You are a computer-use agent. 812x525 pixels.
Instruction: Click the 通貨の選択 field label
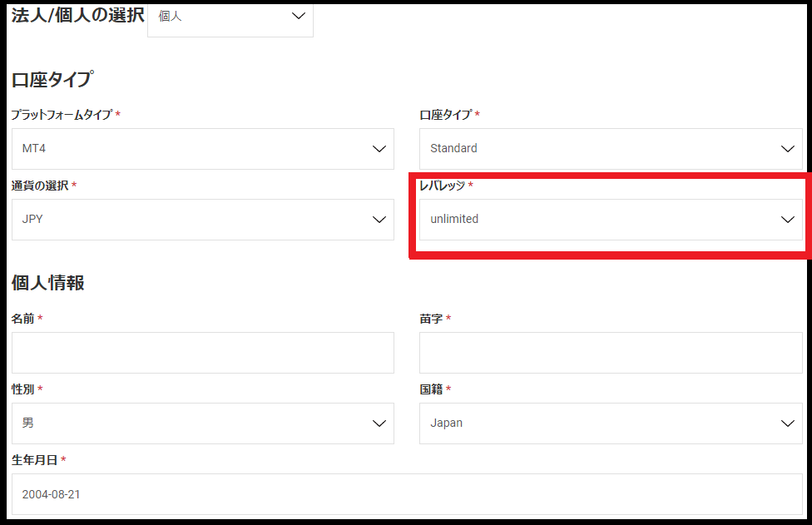40,186
